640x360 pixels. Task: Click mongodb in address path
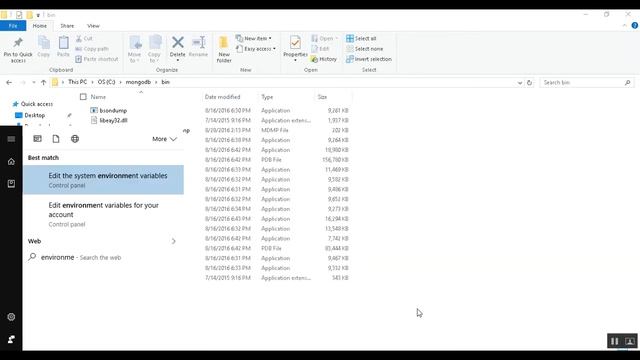[x=138, y=82]
